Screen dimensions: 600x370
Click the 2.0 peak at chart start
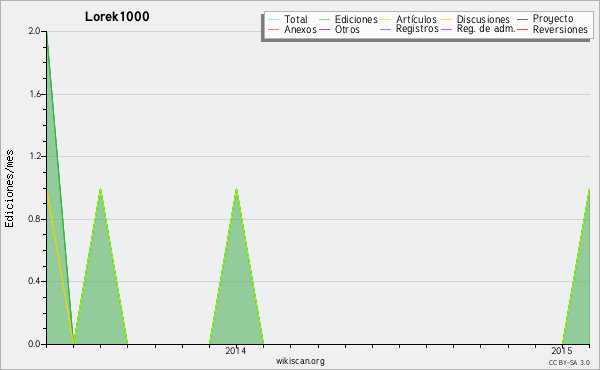click(x=47, y=32)
